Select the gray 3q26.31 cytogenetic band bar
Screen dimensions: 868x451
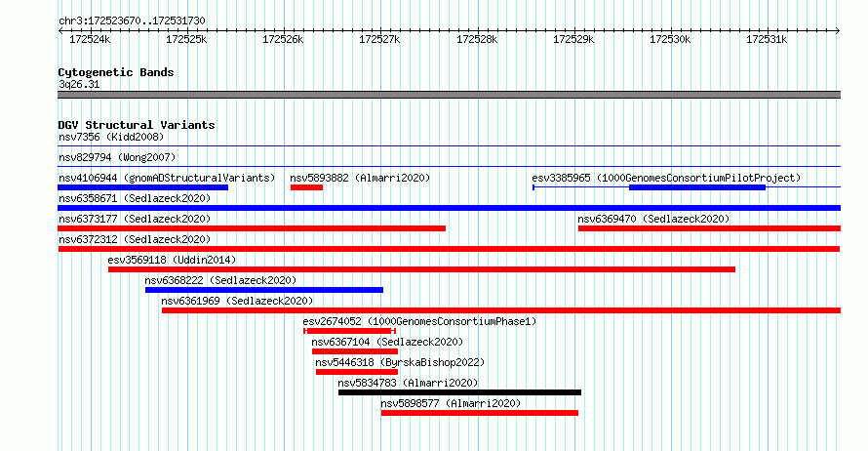coord(449,95)
